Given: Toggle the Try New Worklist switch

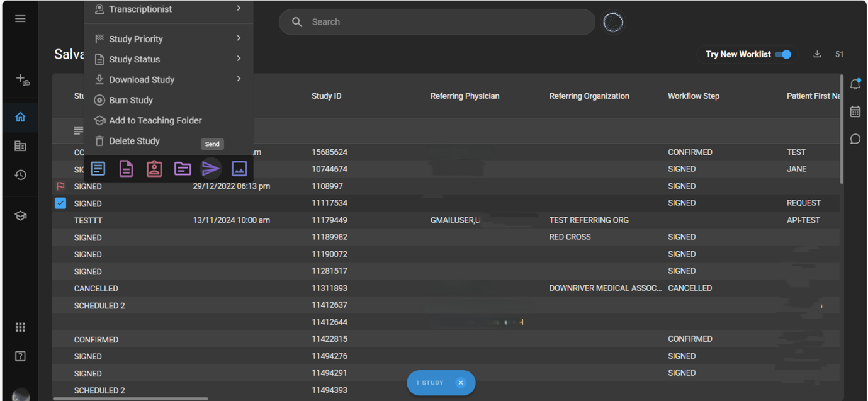Looking at the screenshot, I should tap(783, 55).
